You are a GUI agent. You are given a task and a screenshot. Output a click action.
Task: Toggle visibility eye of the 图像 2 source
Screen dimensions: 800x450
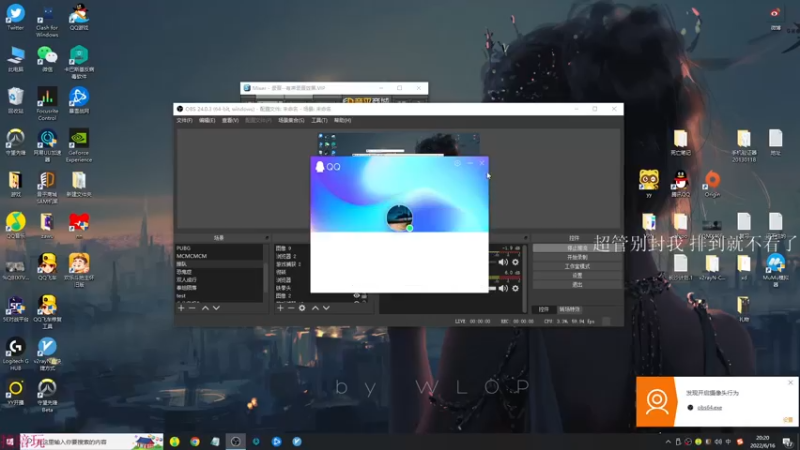(x=357, y=296)
